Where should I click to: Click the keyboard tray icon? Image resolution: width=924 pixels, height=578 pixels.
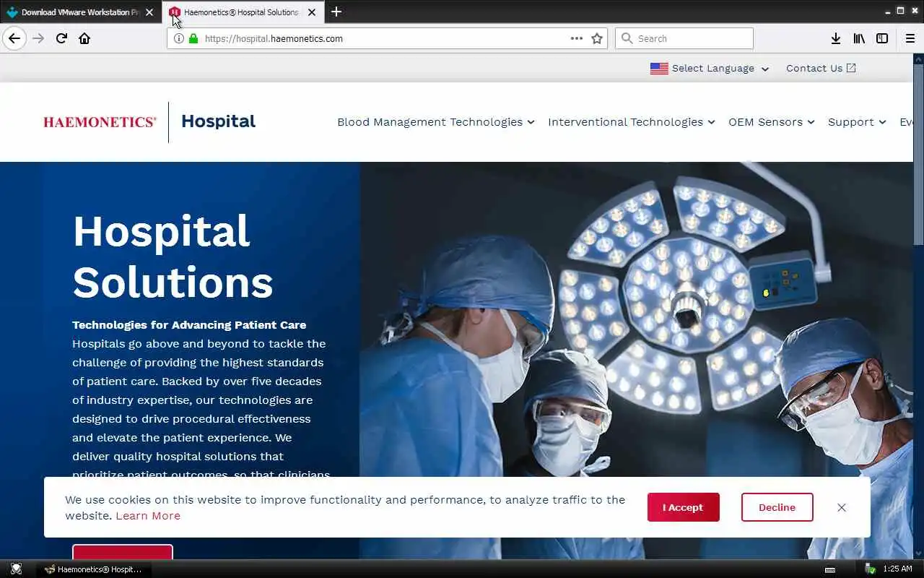click(830, 569)
